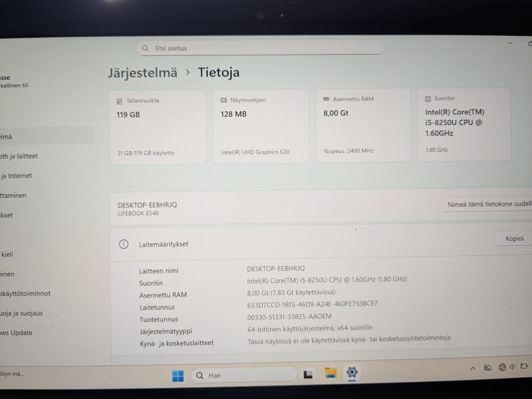Image resolution: width=532 pixels, height=399 pixels.
Task: Click Nimeä tämä tietokone uudelleen button
Action: [x=488, y=204]
